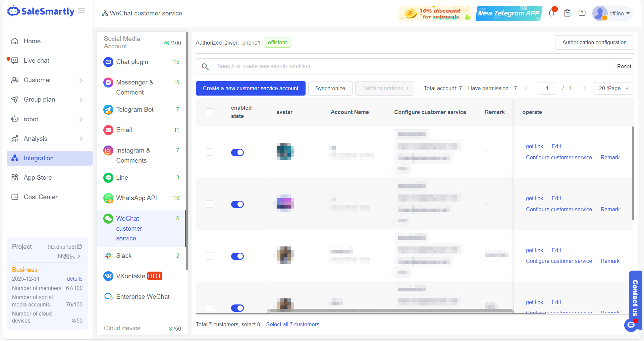Switch to the Integration sidebar item
Screen dimensions: 644x341
39,158
